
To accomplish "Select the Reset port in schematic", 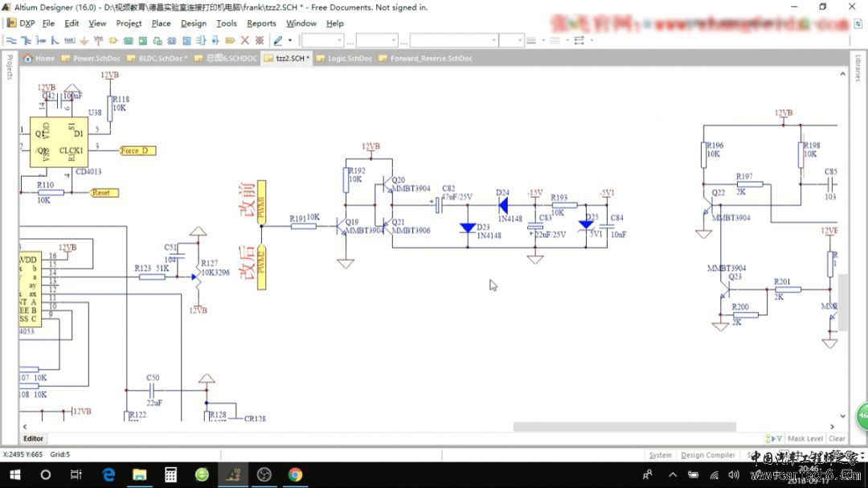I will [x=104, y=193].
